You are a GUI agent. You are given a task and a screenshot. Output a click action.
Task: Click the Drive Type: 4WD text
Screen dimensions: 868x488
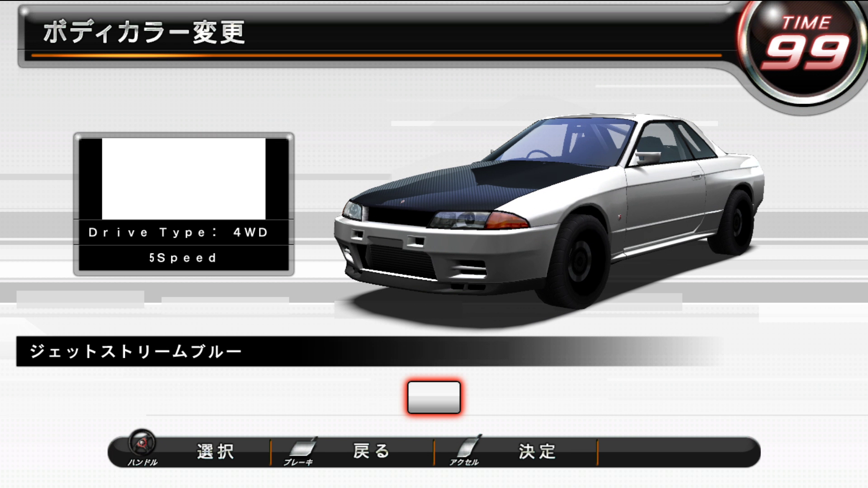[x=179, y=232]
